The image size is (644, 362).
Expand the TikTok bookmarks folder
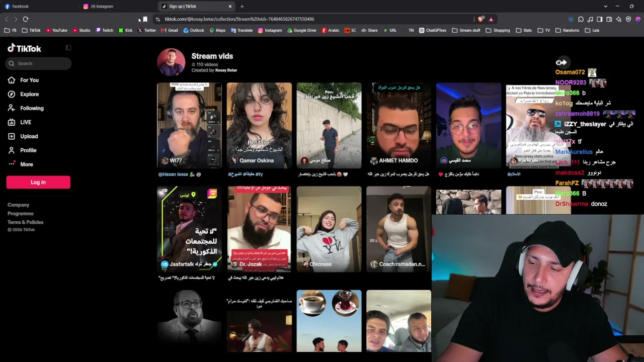pyautogui.click(x=31, y=30)
